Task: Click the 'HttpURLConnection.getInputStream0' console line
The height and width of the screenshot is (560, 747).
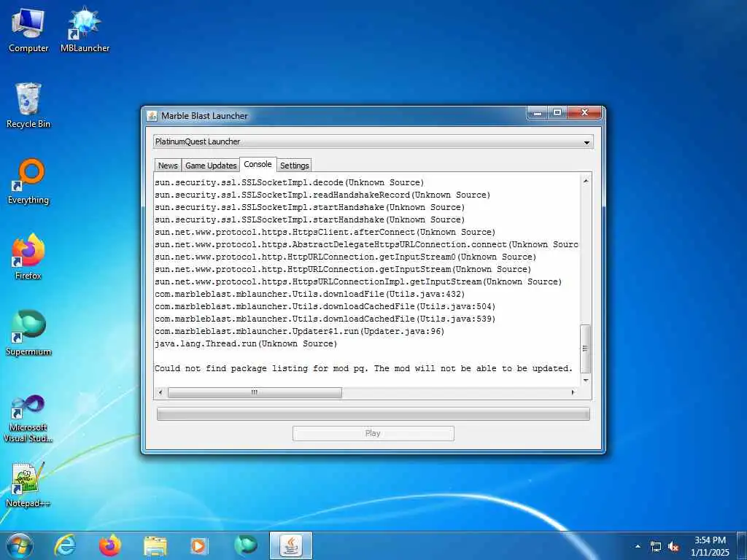Action: [346, 257]
